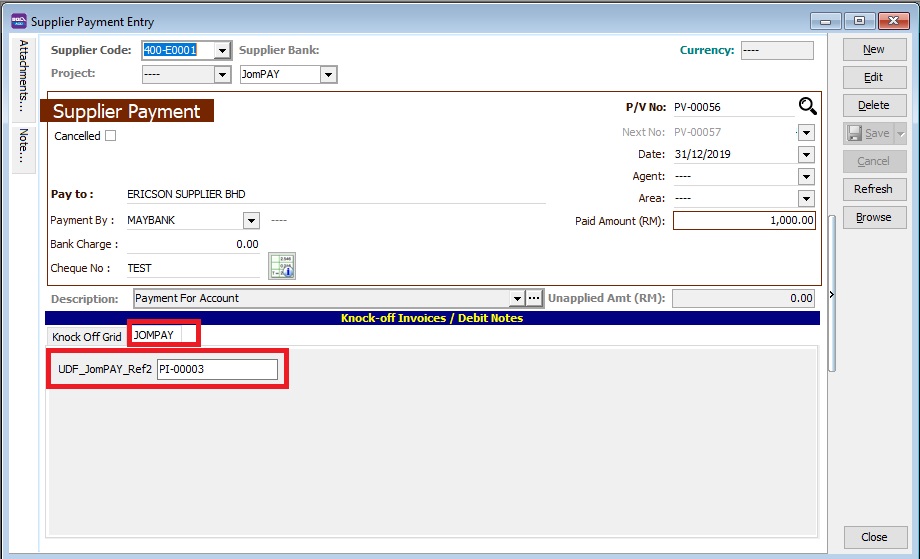Expand the Payment By MAYBANK dropdown
Viewport: 920px width, 559px height.
pyautogui.click(x=251, y=221)
